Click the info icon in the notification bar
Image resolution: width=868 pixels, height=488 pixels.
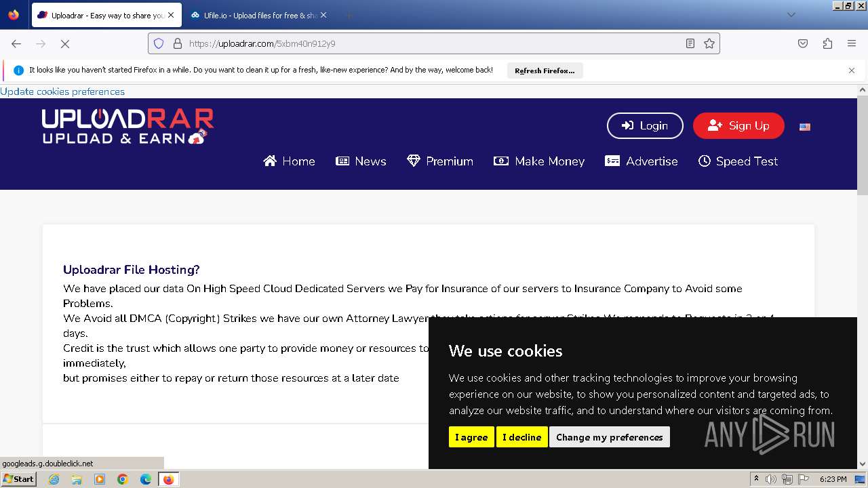(18, 70)
